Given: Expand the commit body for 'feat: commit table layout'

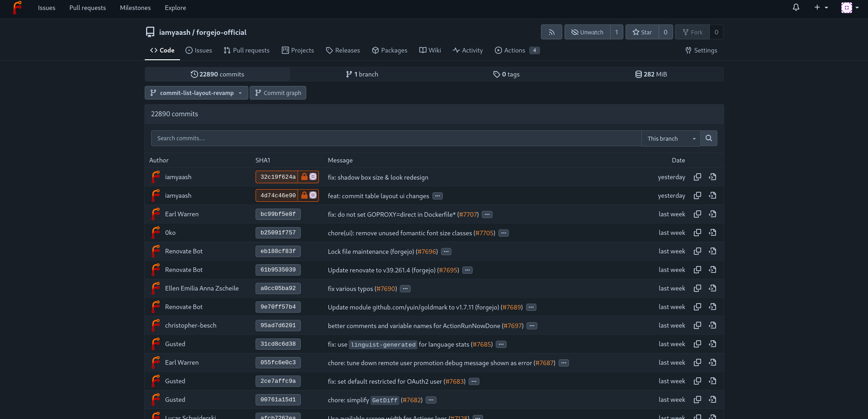Looking at the screenshot, I should (437, 196).
